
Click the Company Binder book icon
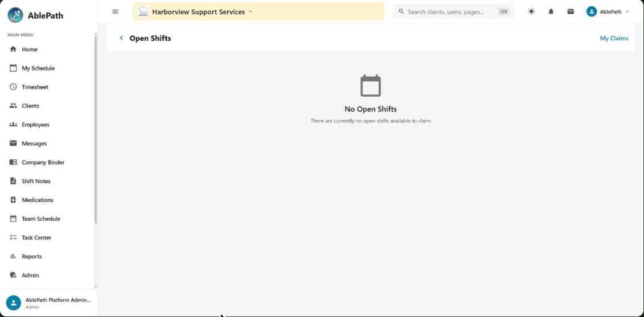(13, 162)
